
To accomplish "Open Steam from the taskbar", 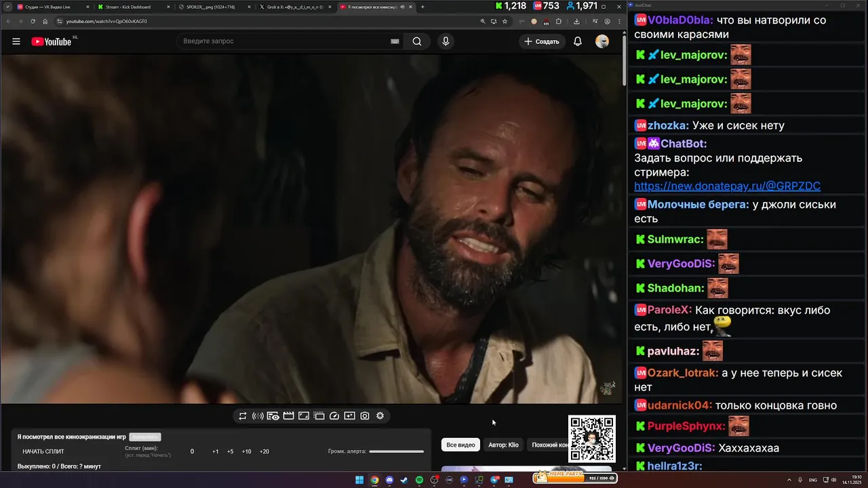I will (404, 480).
